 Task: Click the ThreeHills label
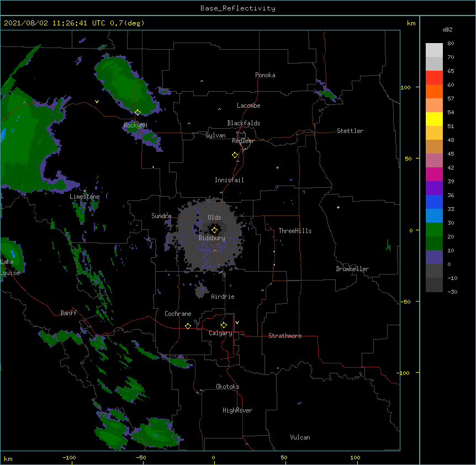point(295,231)
